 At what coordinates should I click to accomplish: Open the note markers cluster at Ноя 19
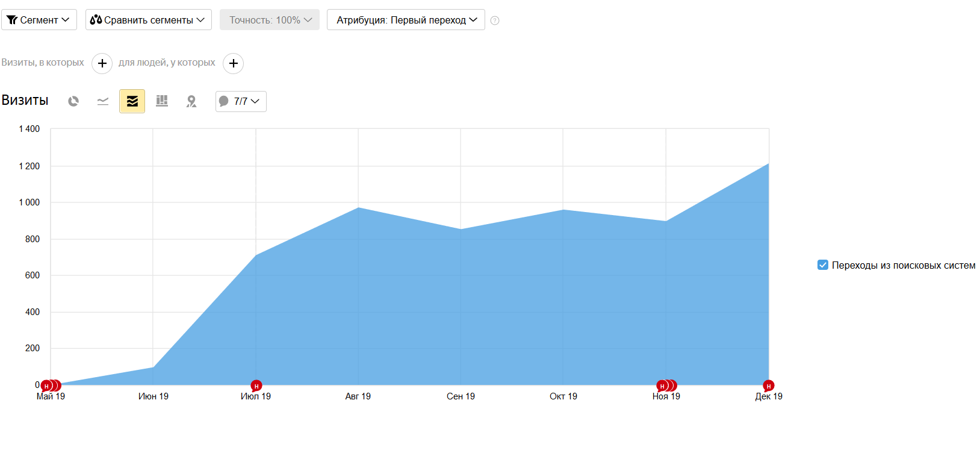click(x=665, y=386)
